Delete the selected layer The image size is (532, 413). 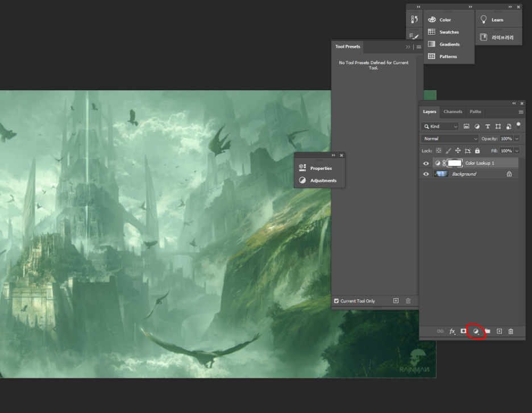pos(510,331)
